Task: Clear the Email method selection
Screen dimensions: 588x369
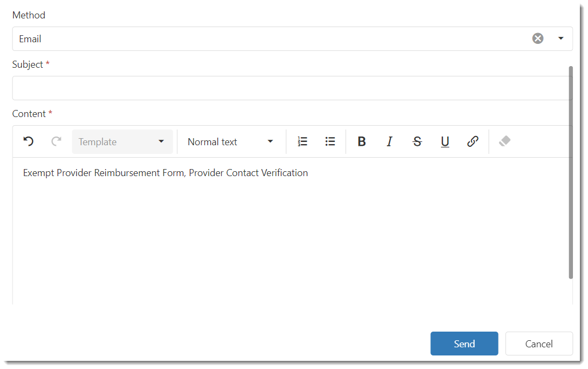Action: [x=538, y=38]
